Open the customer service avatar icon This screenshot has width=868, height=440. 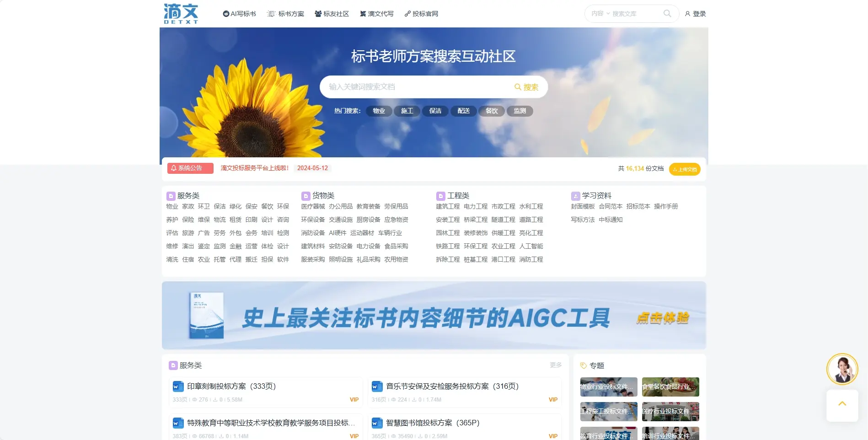(842, 369)
